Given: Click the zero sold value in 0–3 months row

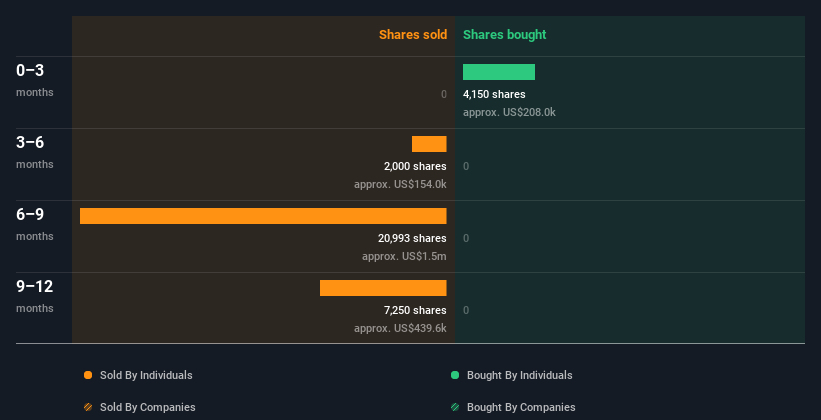Looking at the screenshot, I should [444, 94].
